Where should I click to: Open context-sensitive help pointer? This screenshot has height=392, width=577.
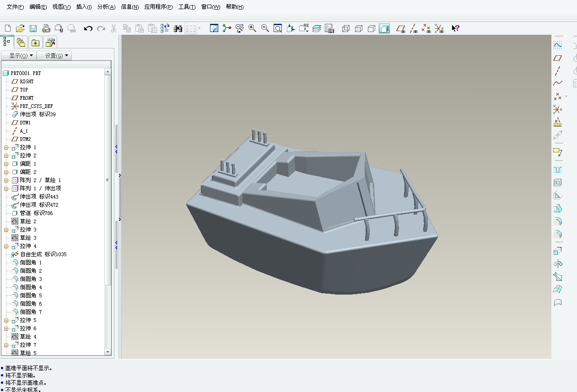click(455, 28)
